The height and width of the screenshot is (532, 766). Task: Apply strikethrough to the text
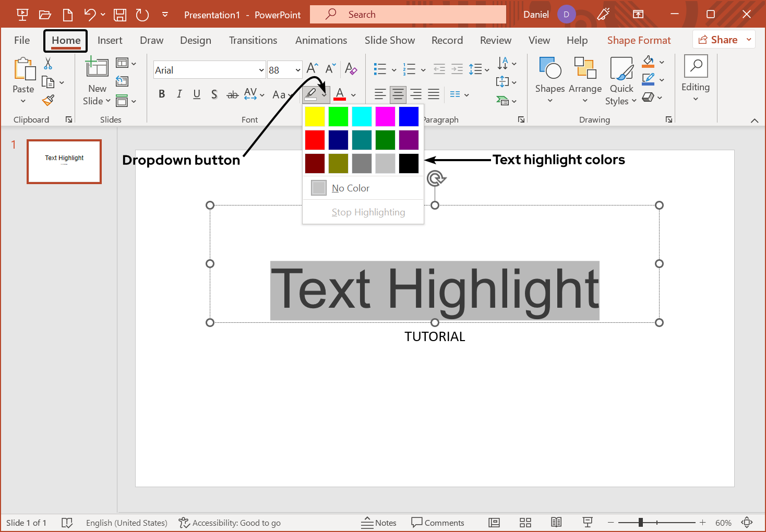(x=232, y=94)
